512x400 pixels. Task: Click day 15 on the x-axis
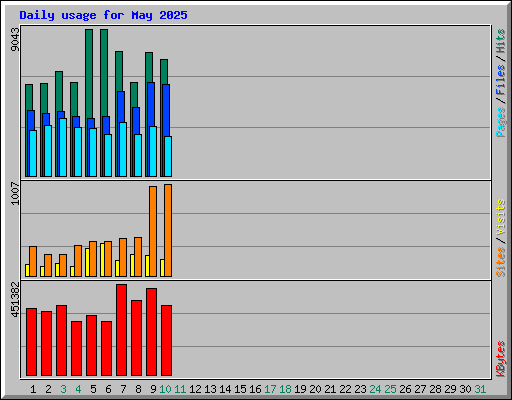click(x=240, y=389)
